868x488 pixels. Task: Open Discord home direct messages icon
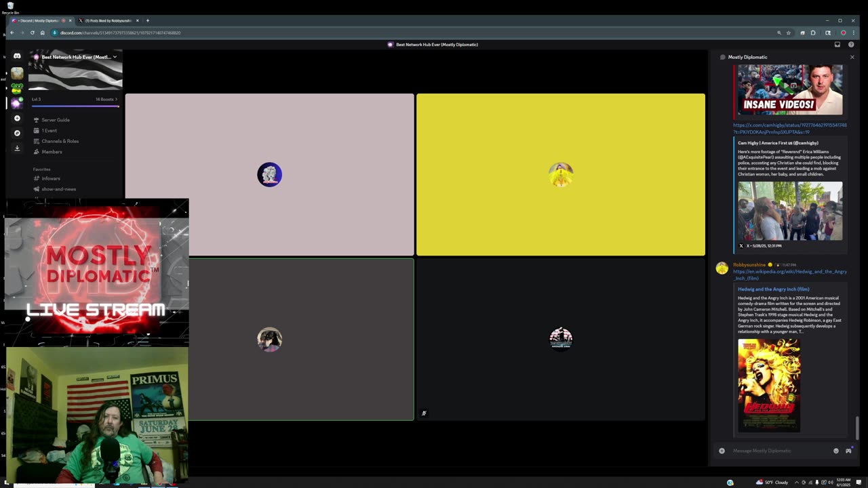pyautogui.click(x=17, y=56)
